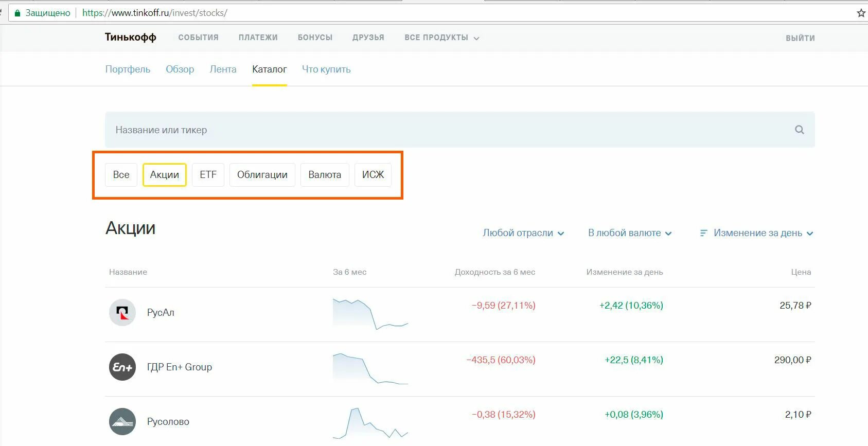
Task: Click the Выйти logout link
Action: 800,38
